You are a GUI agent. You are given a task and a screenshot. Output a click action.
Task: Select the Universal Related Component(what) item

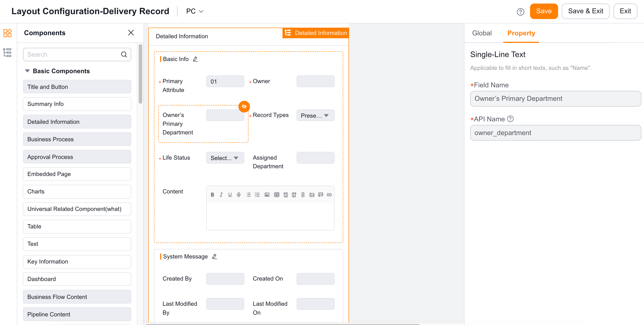pos(77,209)
